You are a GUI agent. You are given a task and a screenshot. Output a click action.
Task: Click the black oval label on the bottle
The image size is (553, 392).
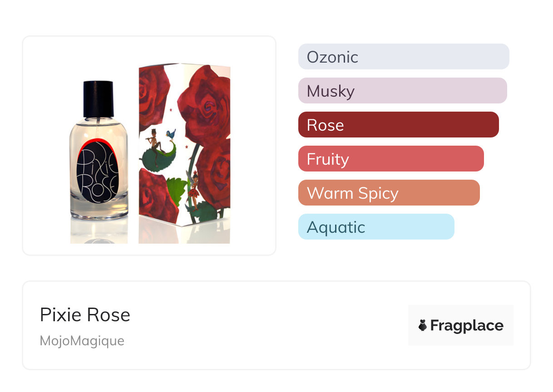(97, 172)
